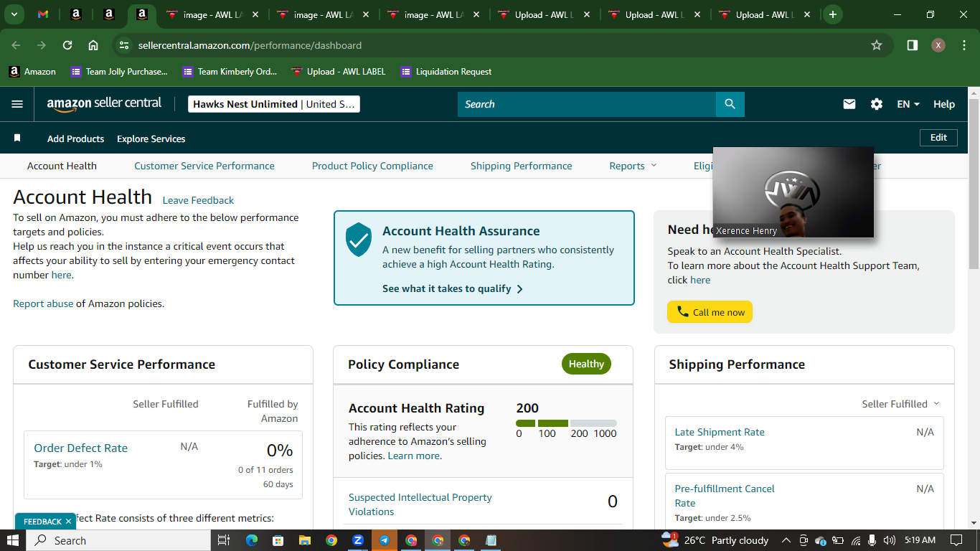Go back to the previous page
This screenshot has width=980, height=551.
pyautogui.click(x=16, y=45)
